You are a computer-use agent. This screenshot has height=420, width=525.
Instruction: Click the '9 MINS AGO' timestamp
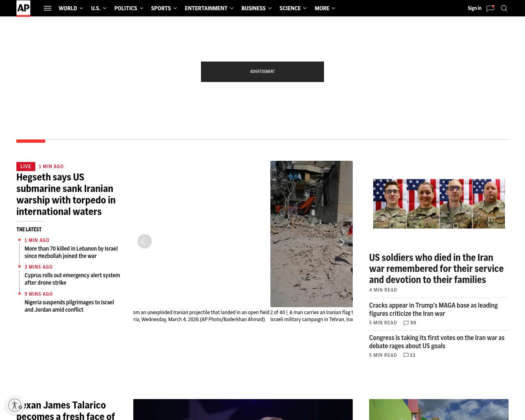point(39,294)
